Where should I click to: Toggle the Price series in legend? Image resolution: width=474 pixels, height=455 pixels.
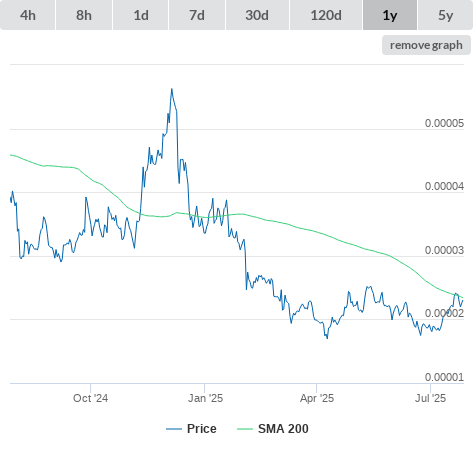(x=191, y=429)
